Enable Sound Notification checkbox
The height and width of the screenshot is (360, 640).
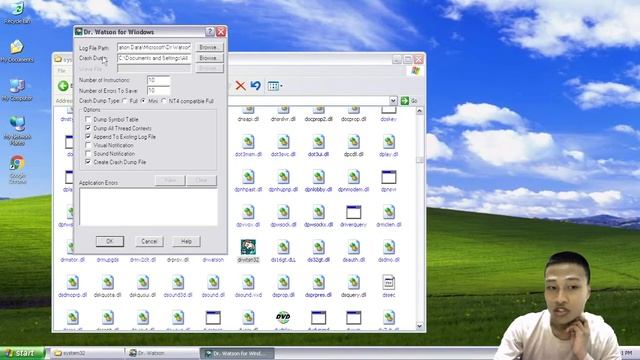pos(88,153)
